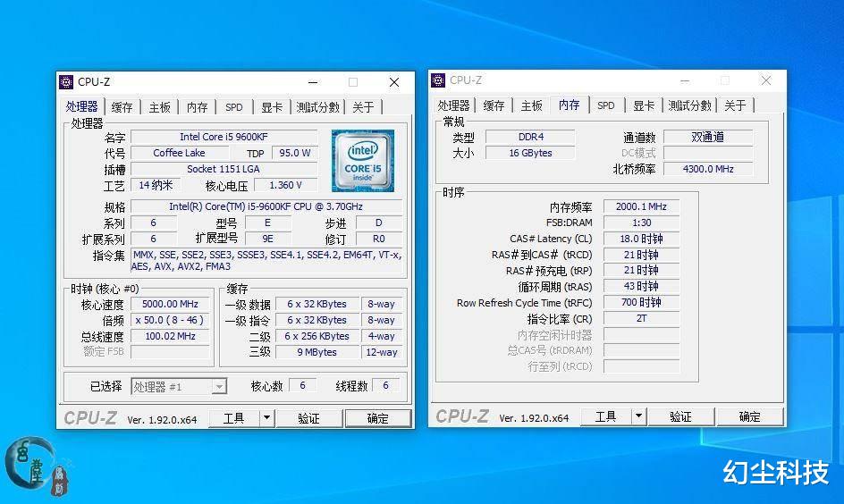
Task: Open 测試分數 tab in left CPU-Z window
Action: [x=318, y=107]
